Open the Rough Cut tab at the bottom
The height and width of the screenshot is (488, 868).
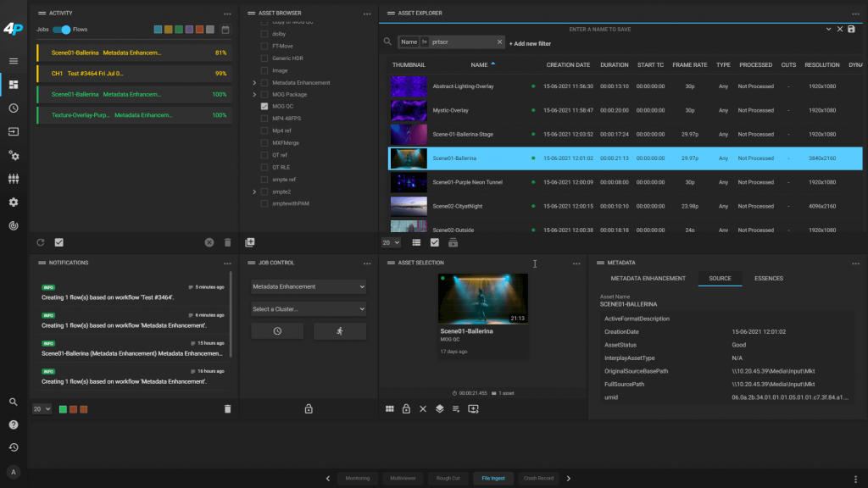click(448, 478)
